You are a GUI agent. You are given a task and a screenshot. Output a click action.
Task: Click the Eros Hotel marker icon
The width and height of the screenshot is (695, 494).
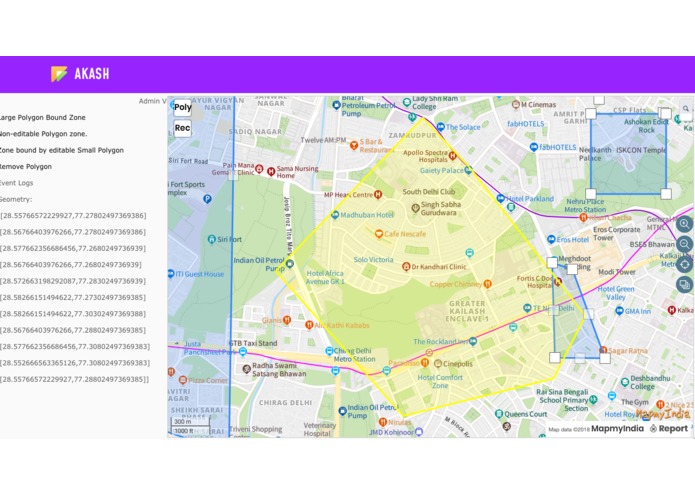click(551, 239)
